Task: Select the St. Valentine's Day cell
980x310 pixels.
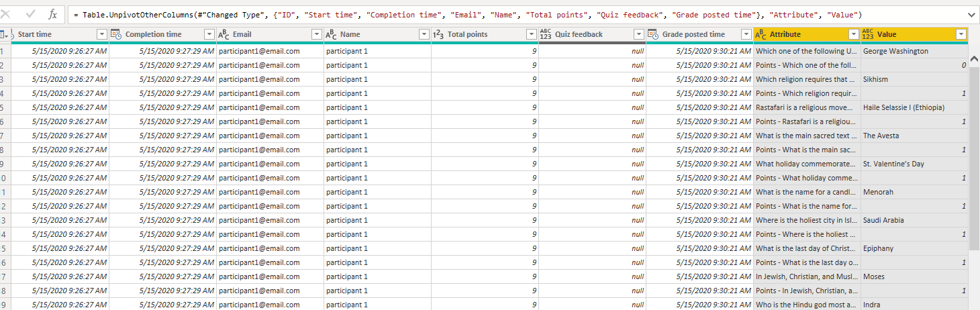Action: pos(914,164)
